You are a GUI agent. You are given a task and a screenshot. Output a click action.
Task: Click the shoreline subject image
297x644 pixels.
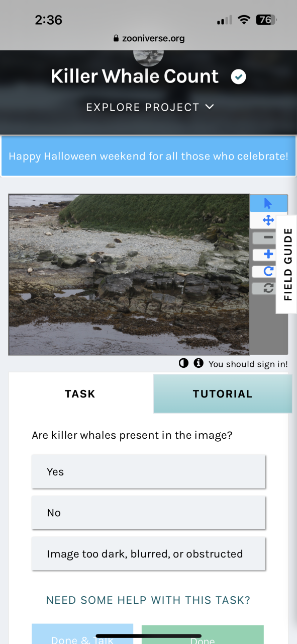coord(129,275)
